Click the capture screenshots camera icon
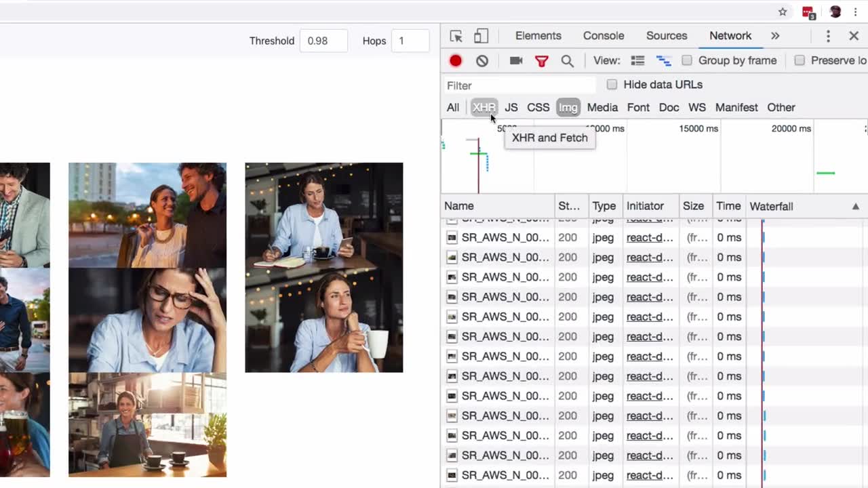The image size is (868, 488). click(x=516, y=61)
